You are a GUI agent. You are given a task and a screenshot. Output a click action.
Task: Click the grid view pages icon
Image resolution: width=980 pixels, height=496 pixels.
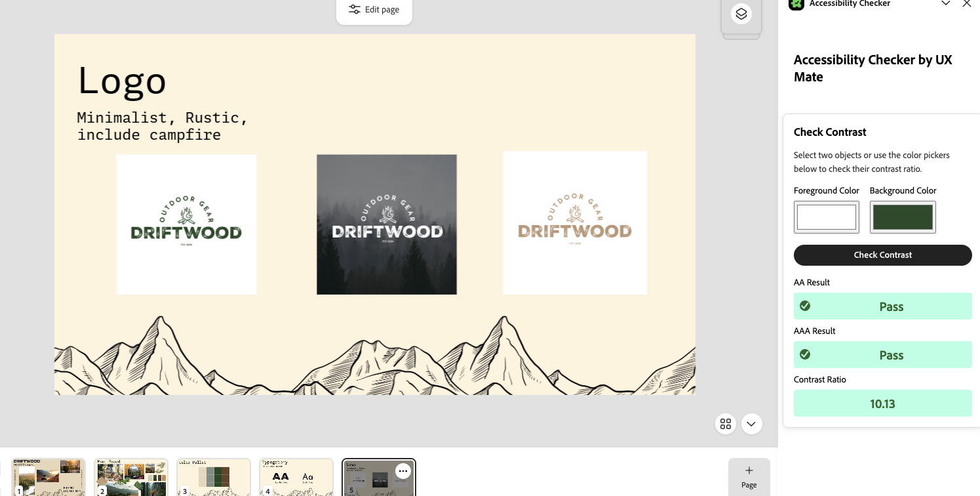coord(725,424)
